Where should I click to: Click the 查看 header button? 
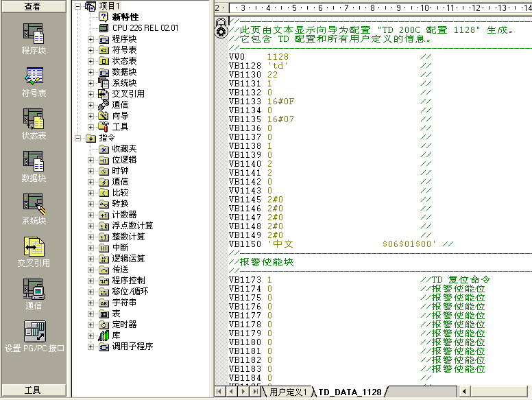pyautogui.click(x=33, y=6)
